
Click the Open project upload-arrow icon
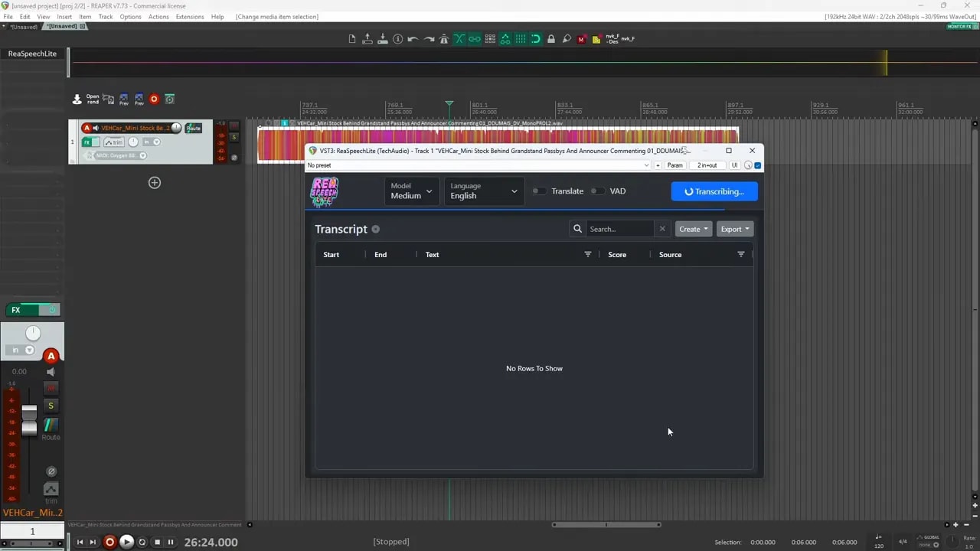pos(367,39)
